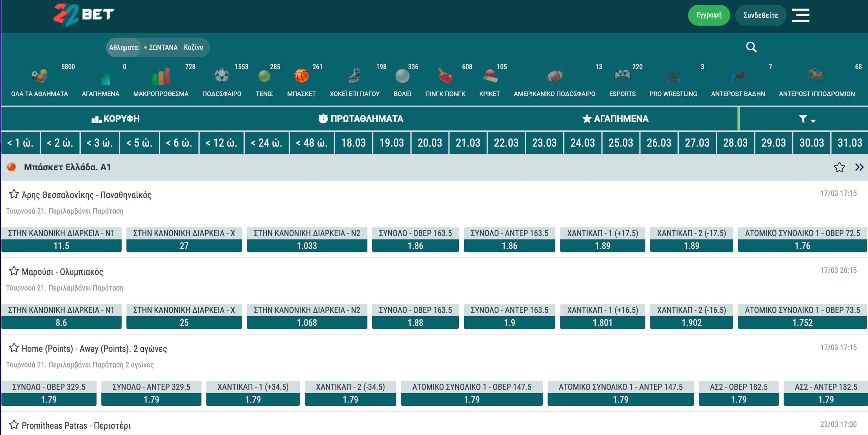Click the search magnifier icon
The image size is (868, 435).
[x=751, y=47]
